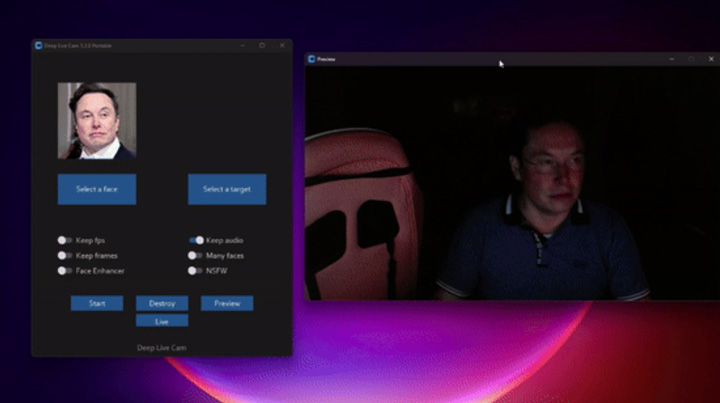Click the Start button
The height and width of the screenshot is (403, 720).
pyautogui.click(x=97, y=303)
